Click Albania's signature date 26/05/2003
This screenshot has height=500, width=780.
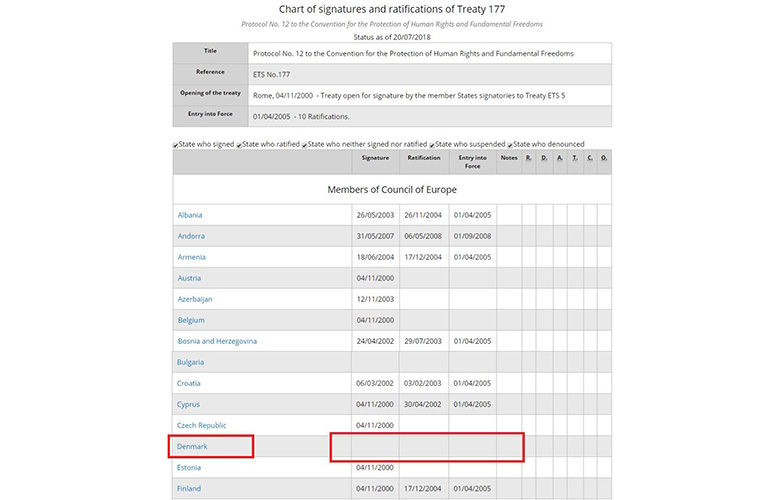point(375,215)
